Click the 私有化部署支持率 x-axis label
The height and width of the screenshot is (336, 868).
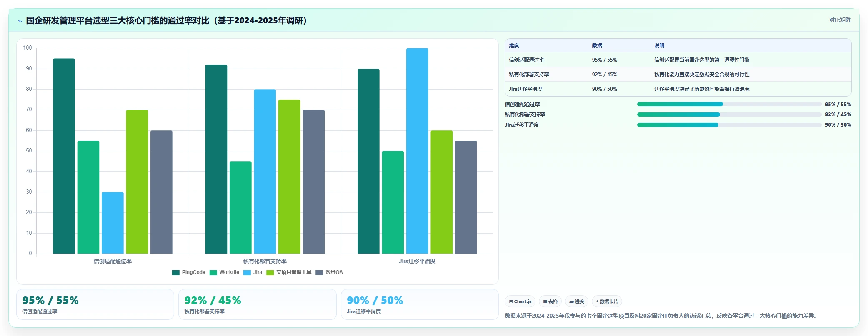point(265,261)
